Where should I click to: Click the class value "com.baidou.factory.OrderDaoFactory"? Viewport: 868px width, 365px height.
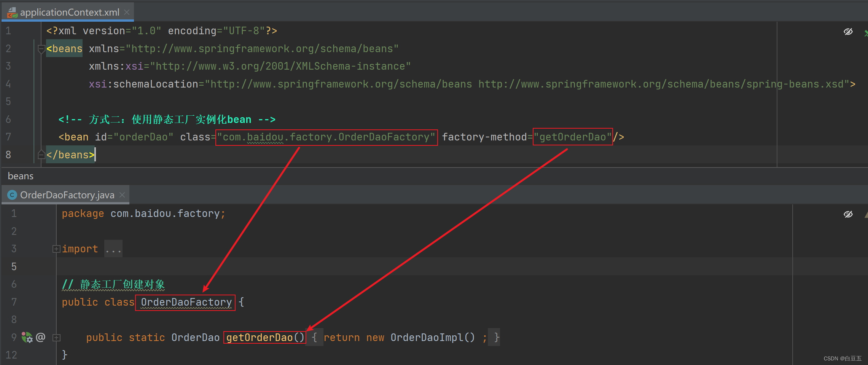pyautogui.click(x=326, y=137)
